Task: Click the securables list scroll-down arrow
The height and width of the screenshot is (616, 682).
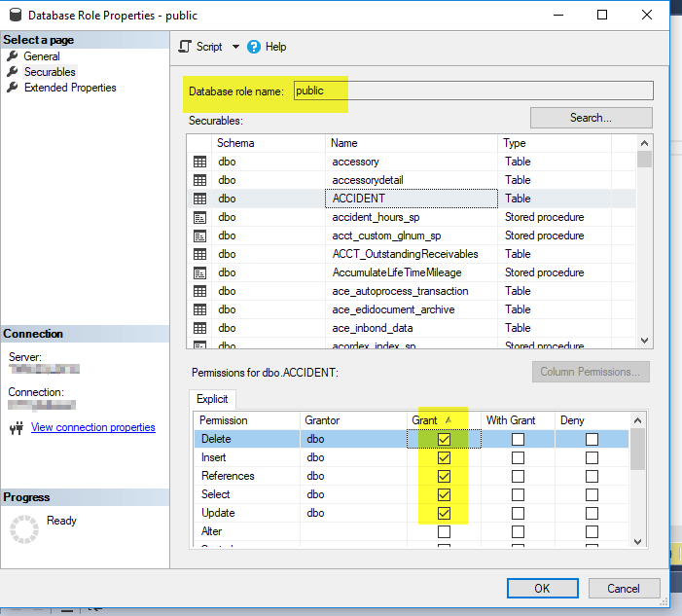Action: click(645, 341)
